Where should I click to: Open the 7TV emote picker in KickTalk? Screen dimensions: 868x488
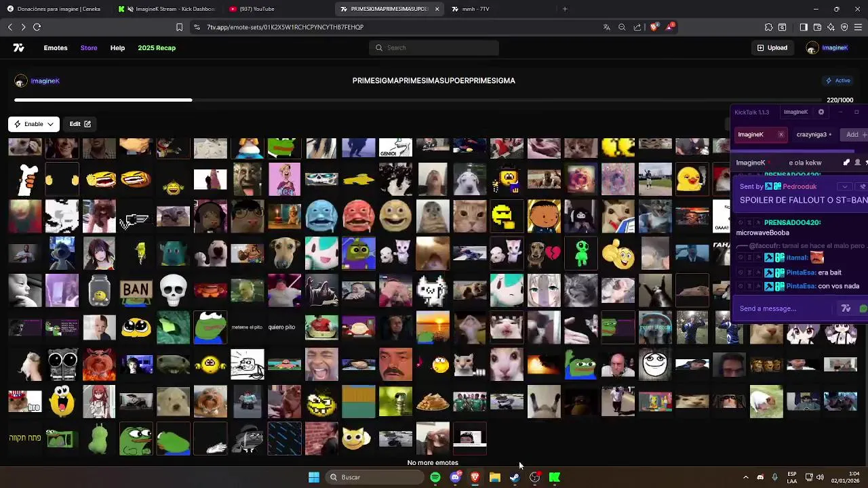[846, 308]
